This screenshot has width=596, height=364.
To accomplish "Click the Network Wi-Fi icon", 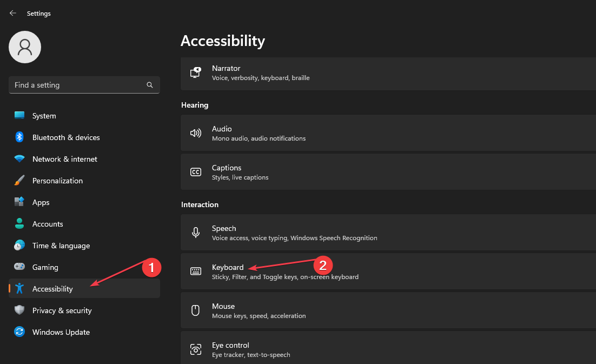I will tap(19, 159).
